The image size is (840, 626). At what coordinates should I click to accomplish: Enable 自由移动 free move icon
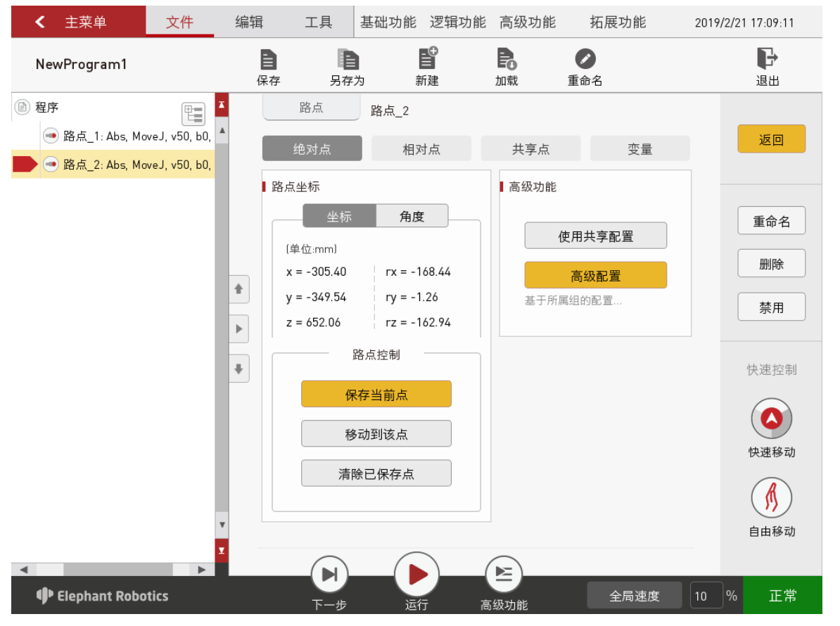(x=772, y=498)
